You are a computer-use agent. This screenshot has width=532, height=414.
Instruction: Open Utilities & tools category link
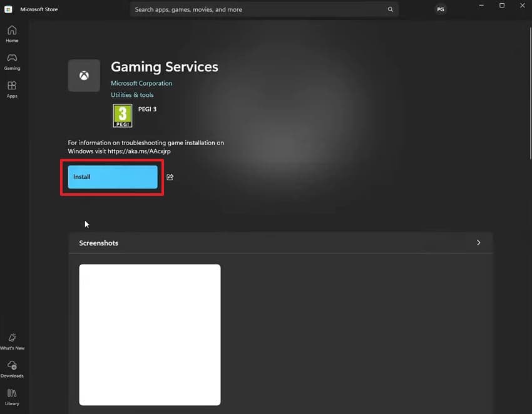pos(132,95)
